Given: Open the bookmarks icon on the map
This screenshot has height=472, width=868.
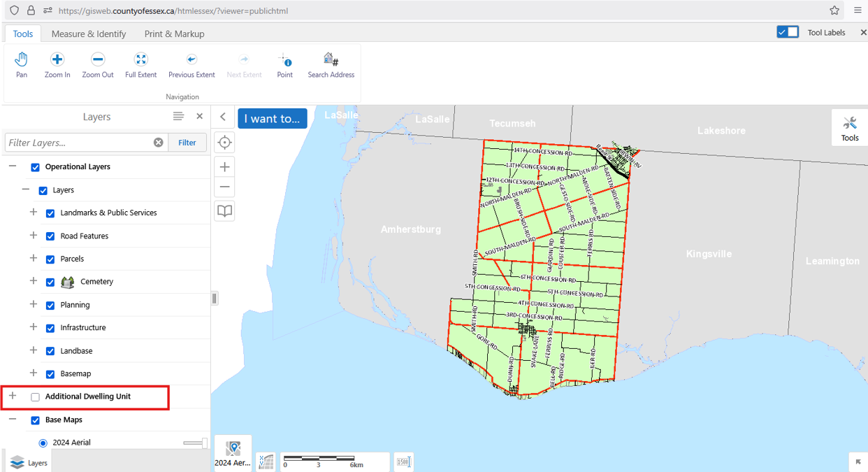Looking at the screenshot, I should tap(224, 210).
